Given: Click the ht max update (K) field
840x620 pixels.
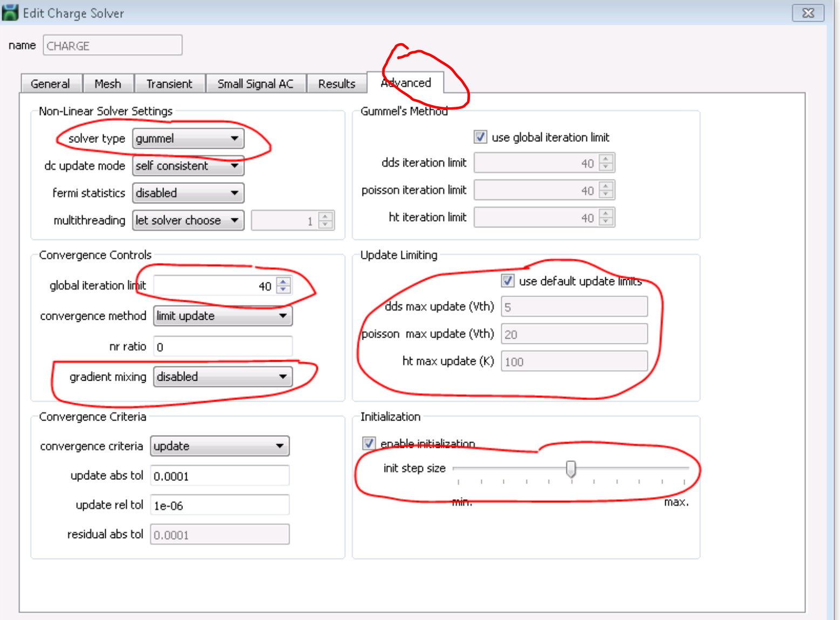Looking at the screenshot, I should pos(575,361).
